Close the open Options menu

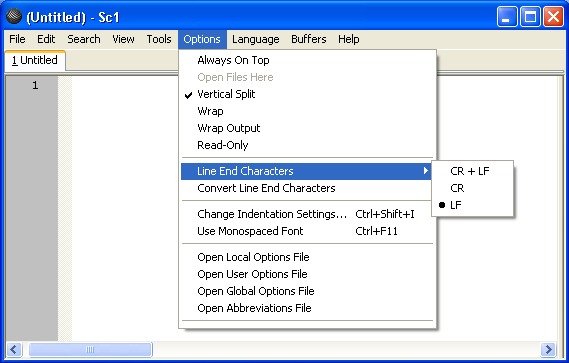(202, 39)
